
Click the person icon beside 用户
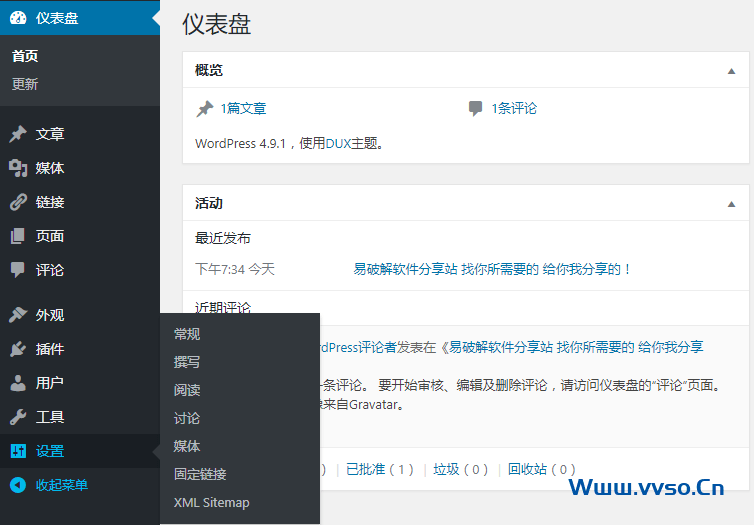tap(18, 383)
